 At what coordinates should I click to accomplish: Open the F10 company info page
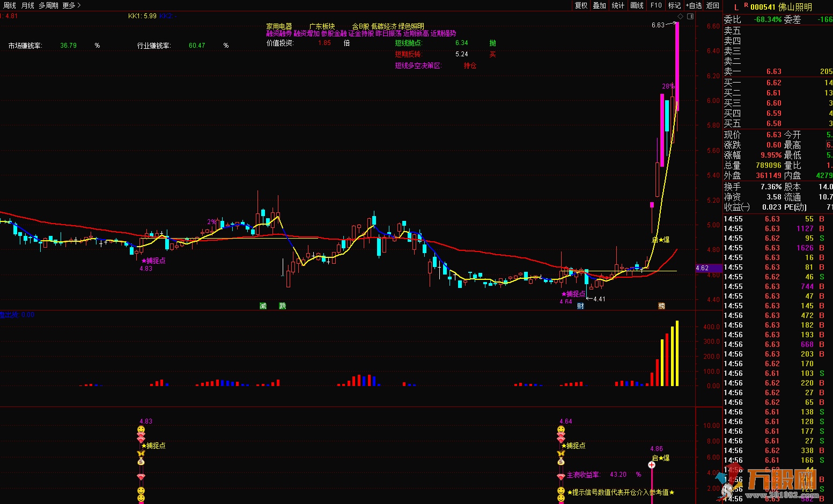(656, 5)
